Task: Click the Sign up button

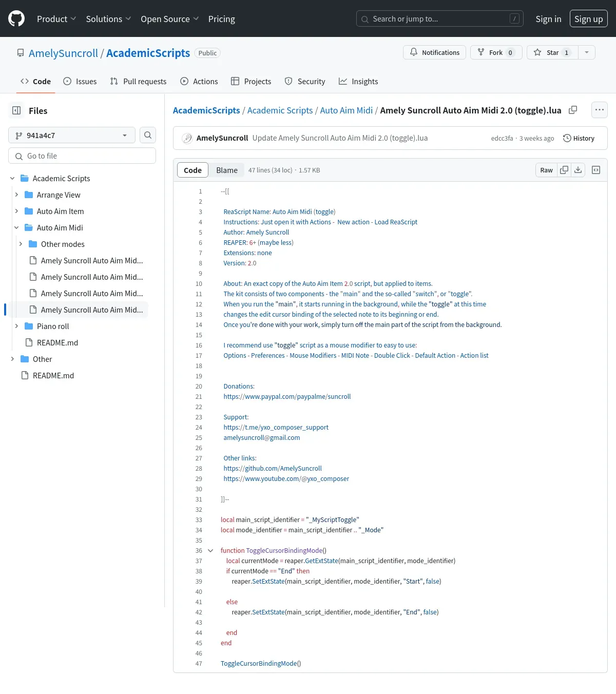Action: click(588, 19)
